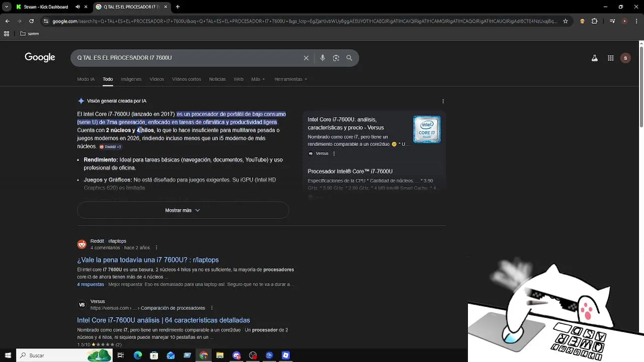Open AI overview three-dot options

(x=443, y=101)
